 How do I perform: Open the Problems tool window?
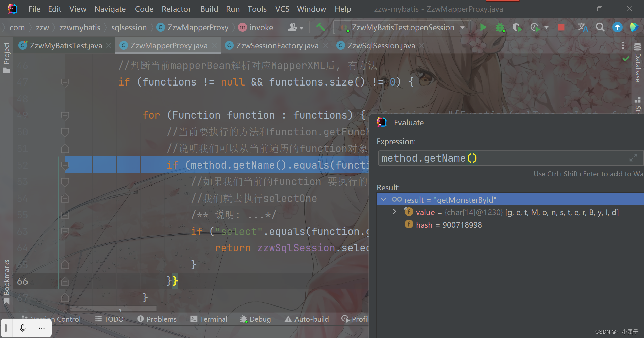point(157,319)
